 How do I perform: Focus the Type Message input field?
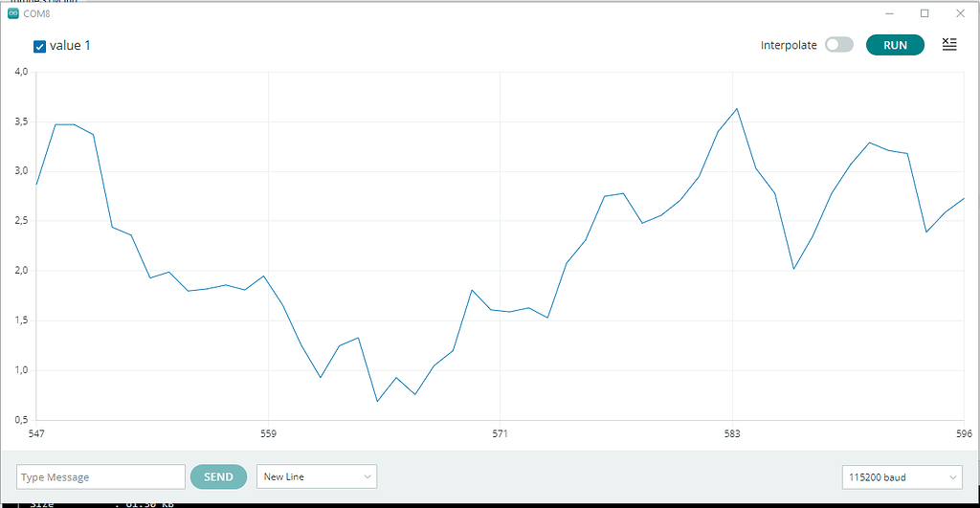(x=100, y=476)
